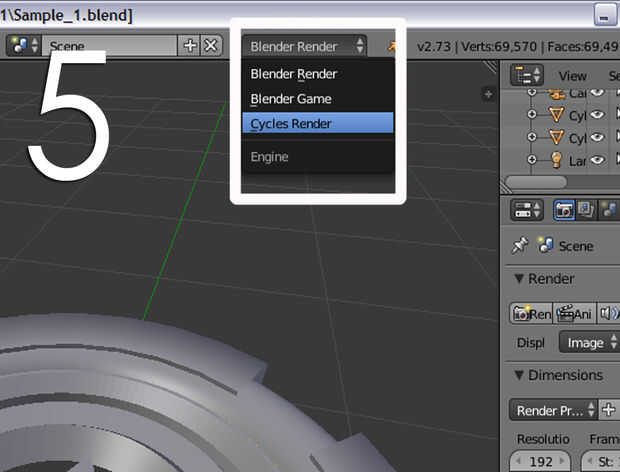The width and height of the screenshot is (620, 472).
Task: Expand the upper Cyl row in Outliner
Action: coord(532,114)
